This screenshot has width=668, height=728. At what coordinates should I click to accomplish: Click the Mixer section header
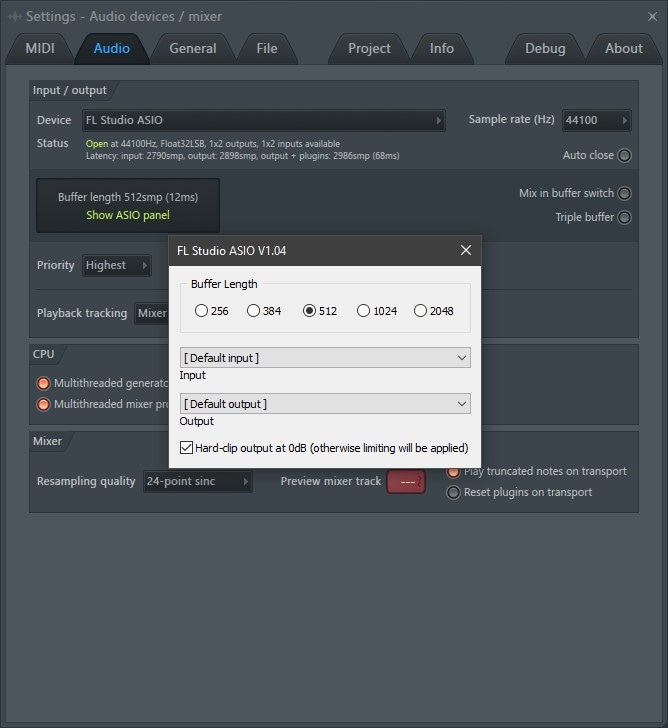[x=47, y=441]
